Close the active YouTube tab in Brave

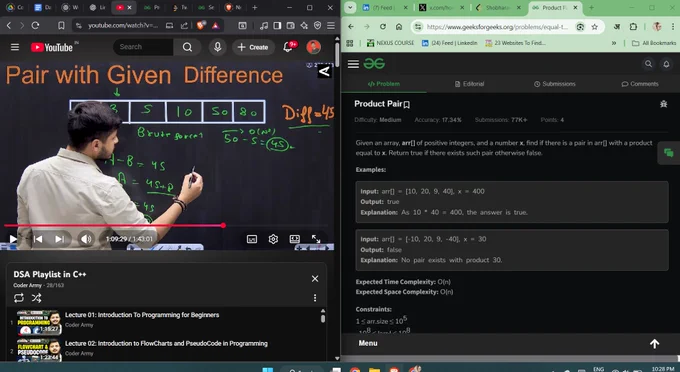coord(129,7)
